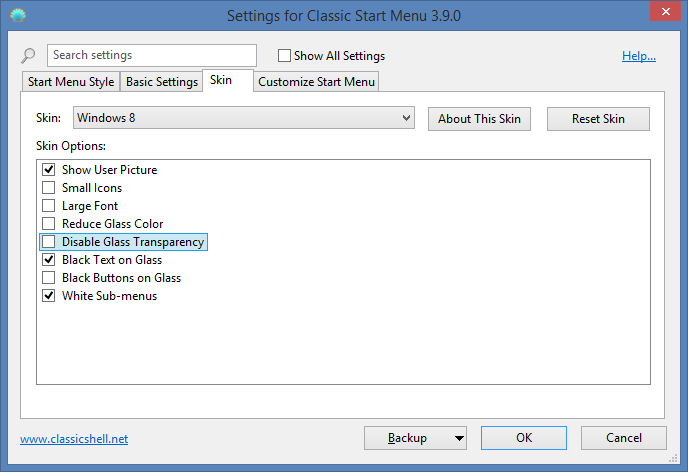Switch to Basic Settings tab
This screenshot has height=472, width=688.
pos(161,82)
